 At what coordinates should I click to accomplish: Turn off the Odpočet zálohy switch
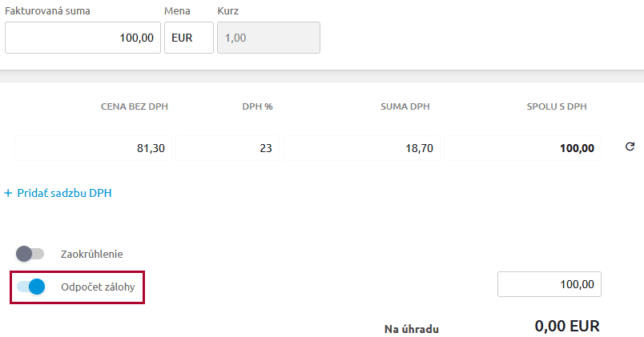(x=30, y=286)
